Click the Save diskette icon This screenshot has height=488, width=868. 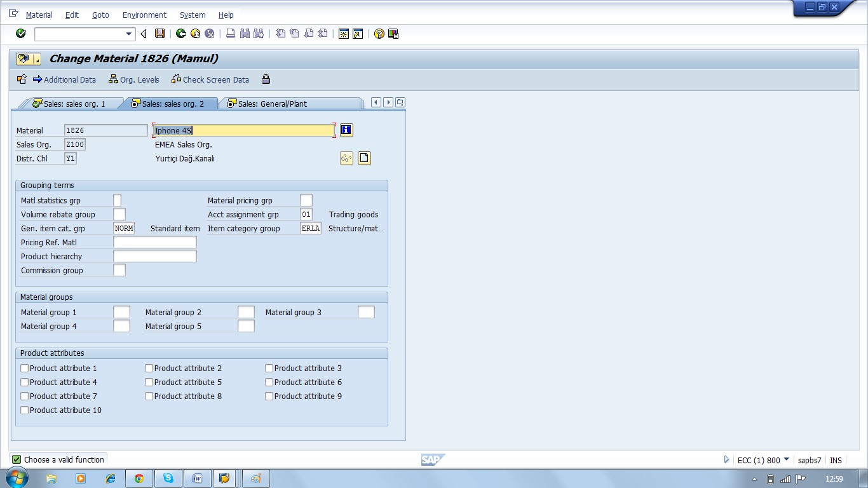point(160,34)
